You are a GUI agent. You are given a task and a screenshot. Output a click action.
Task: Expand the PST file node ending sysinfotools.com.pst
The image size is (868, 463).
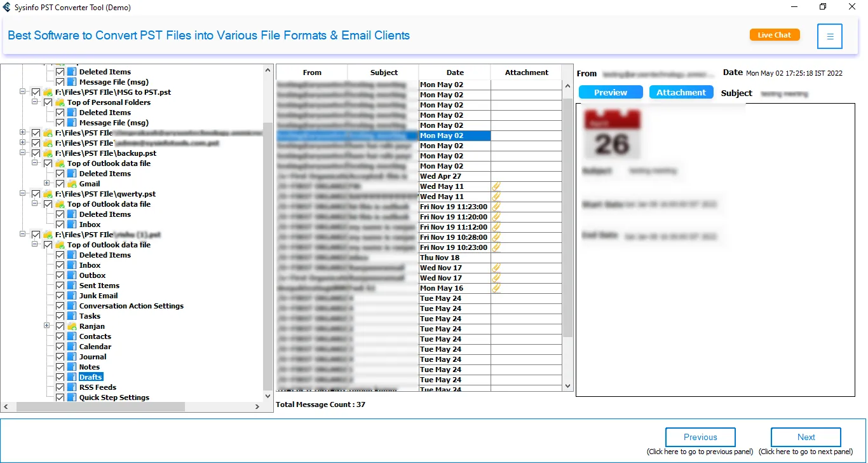click(23, 143)
